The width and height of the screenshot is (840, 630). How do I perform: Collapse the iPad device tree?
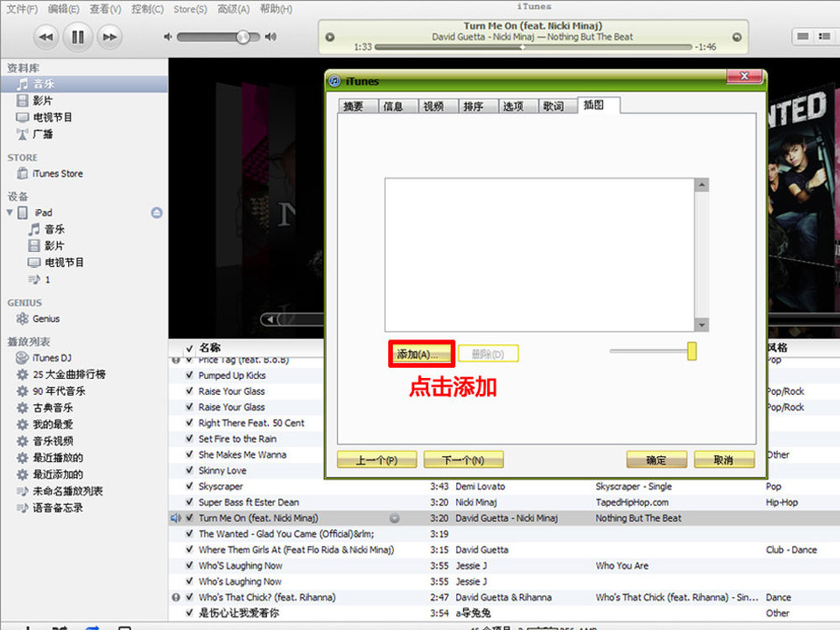click(9, 213)
